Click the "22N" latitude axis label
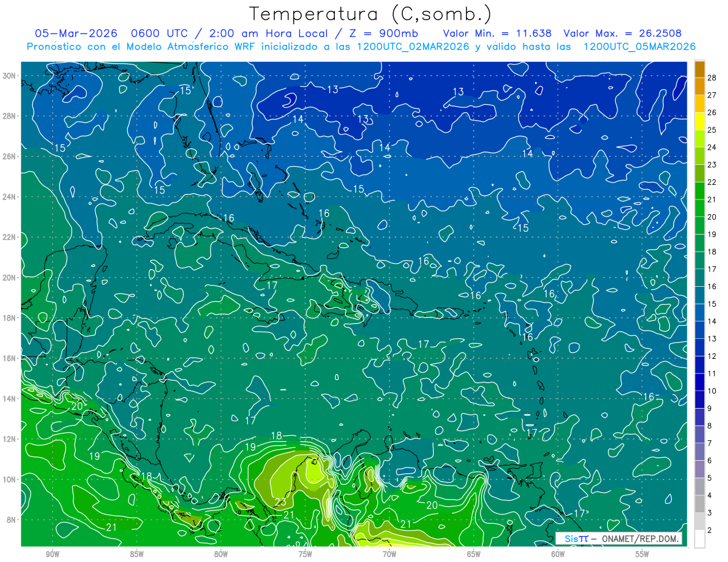Viewport: 728px width, 562px height. point(10,237)
